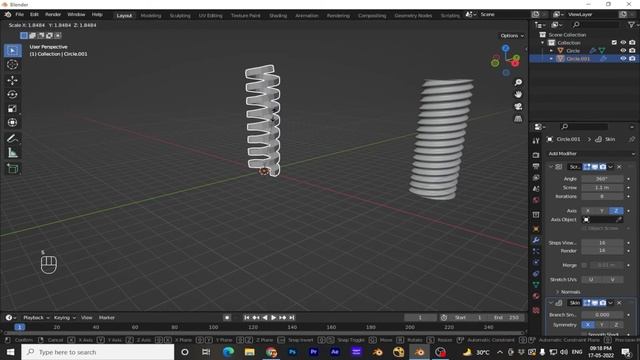This screenshot has height=360, width=640.
Task: Toggle Stretch UVs U button
Action: [x=591, y=280]
